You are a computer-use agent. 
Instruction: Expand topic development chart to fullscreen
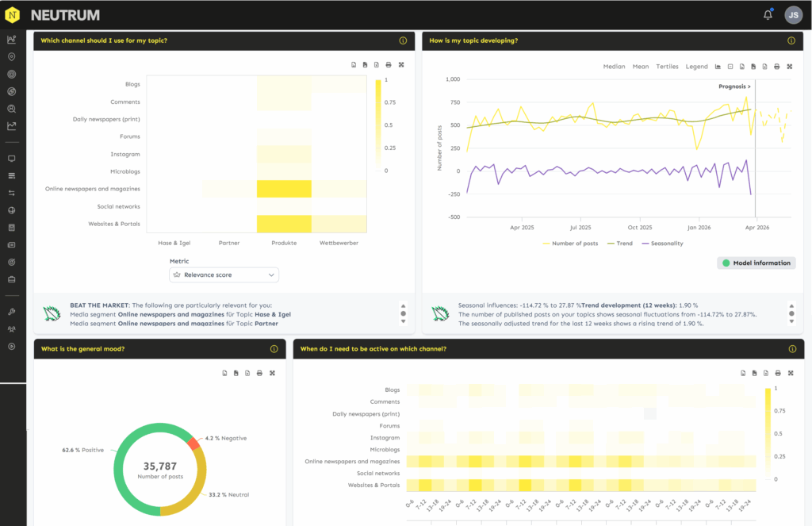tap(790, 67)
